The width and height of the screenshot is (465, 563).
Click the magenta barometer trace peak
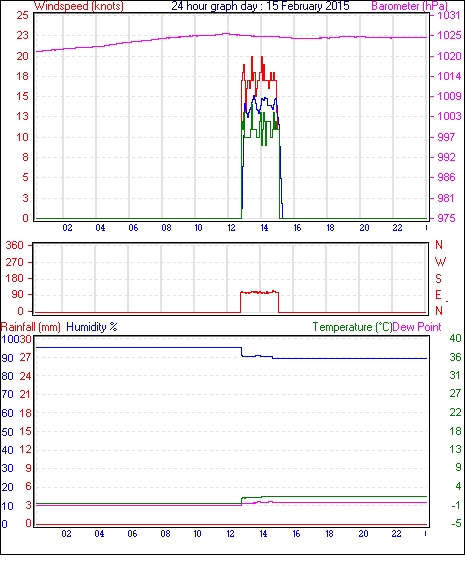pyautogui.click(x=226, y=34)
